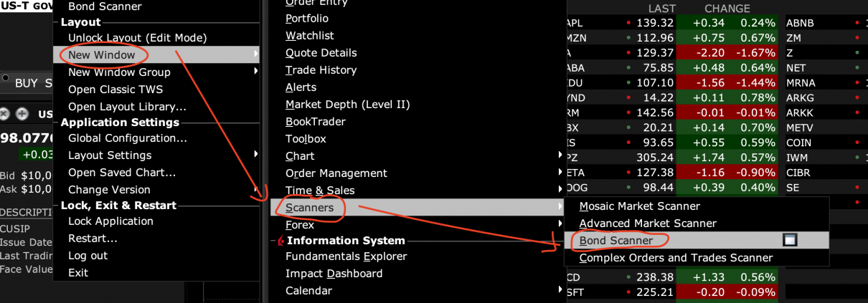The height and width of the screenshot is (303, 868).
Task: Click the window icon beside Bond Scanner
Action: coord(790,241)
